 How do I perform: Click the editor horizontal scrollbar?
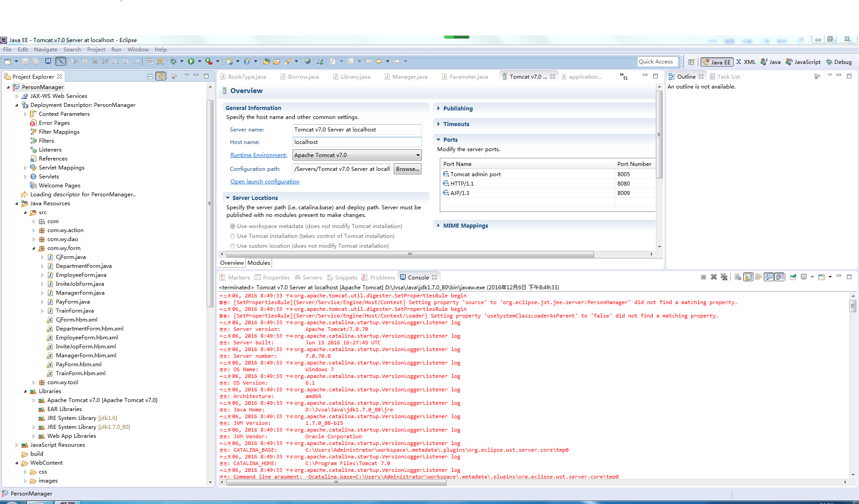(x=410, y=254)
